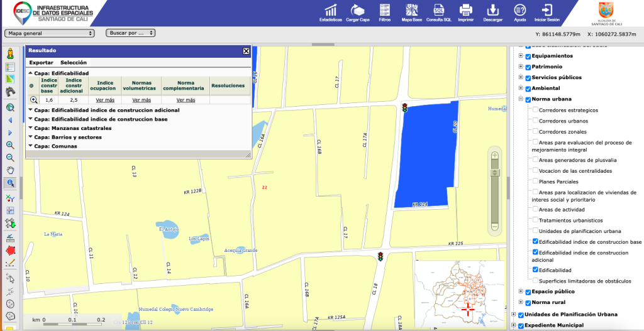Enable Superficies limitadoras de obstáculos checkbox
The width and height of the screenshot is (644, 331).
(x=536, y=281)
